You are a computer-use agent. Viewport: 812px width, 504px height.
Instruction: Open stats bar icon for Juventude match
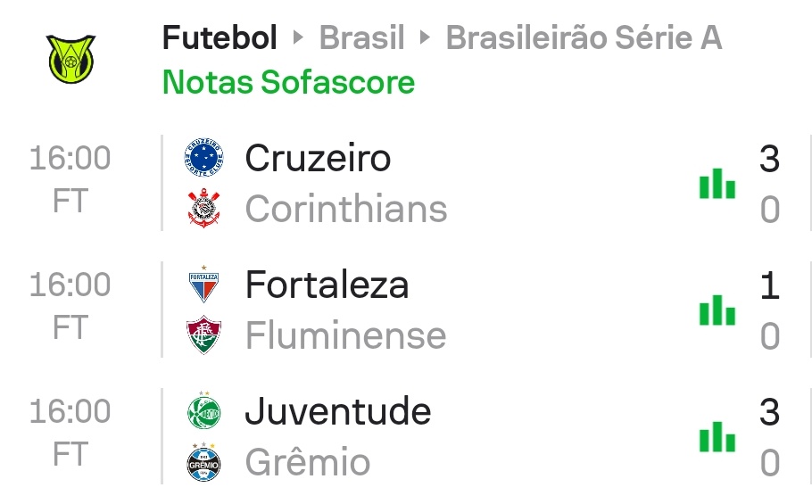coord(717,437)
